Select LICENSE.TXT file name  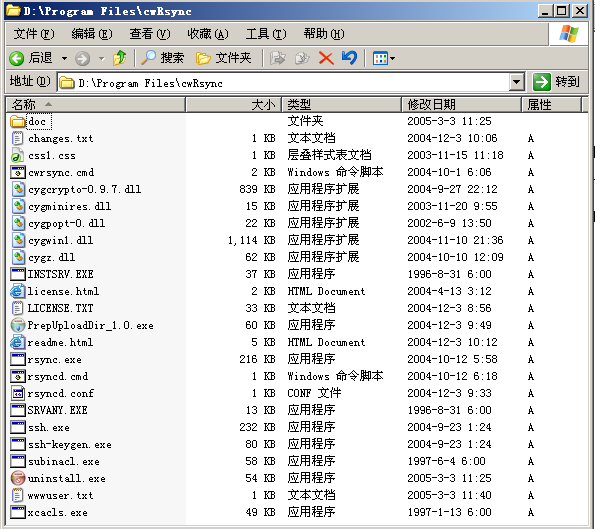pos(60,308)
